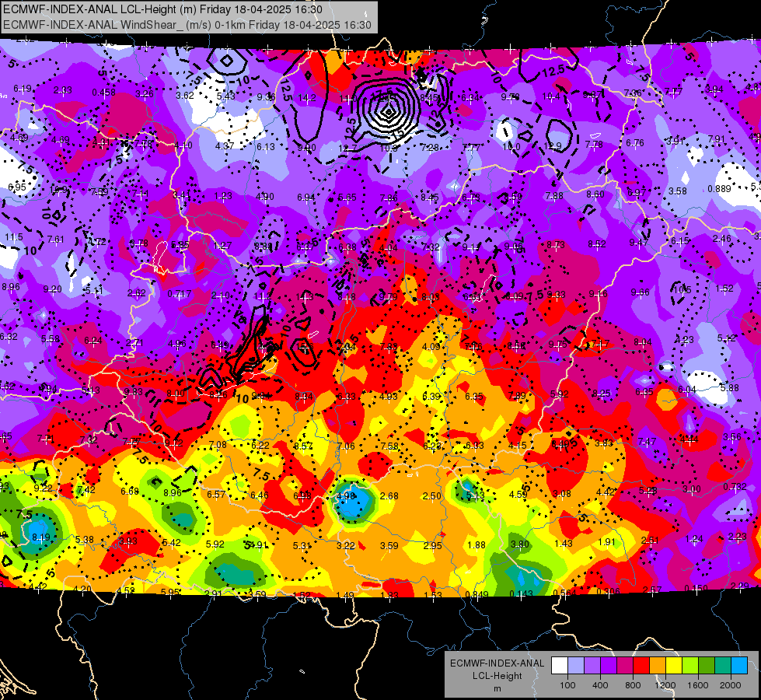Click the wind shear value 6.57
The width and height of the screenshot is (761, 700).
click(x=216, y=494)
